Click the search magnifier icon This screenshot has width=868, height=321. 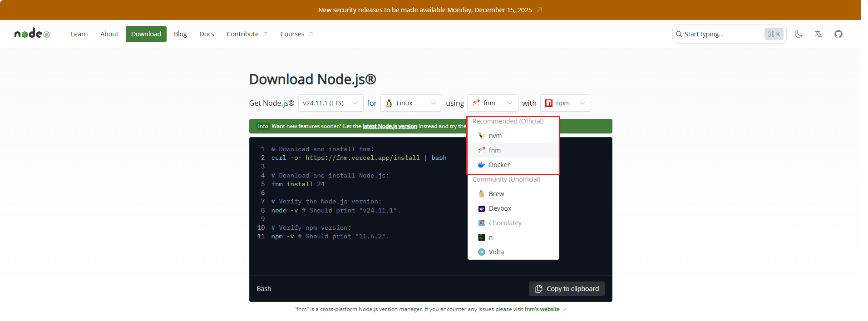[x=679, y=34]
